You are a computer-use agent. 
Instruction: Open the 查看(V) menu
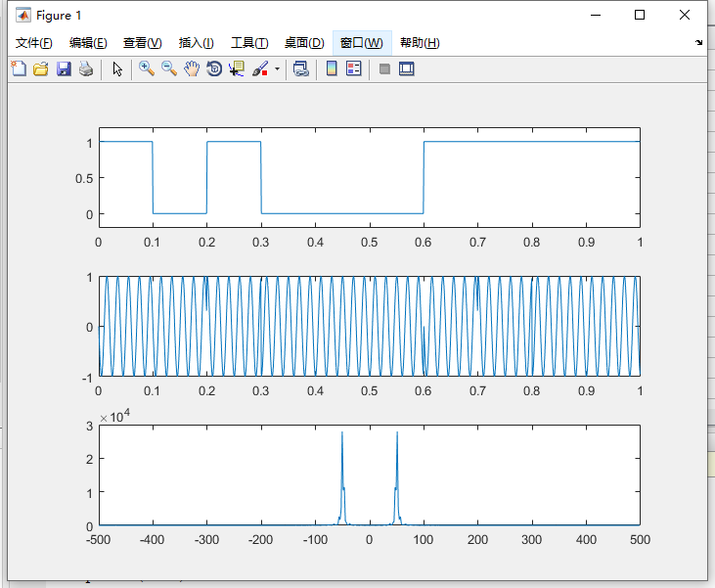[142, 43]
